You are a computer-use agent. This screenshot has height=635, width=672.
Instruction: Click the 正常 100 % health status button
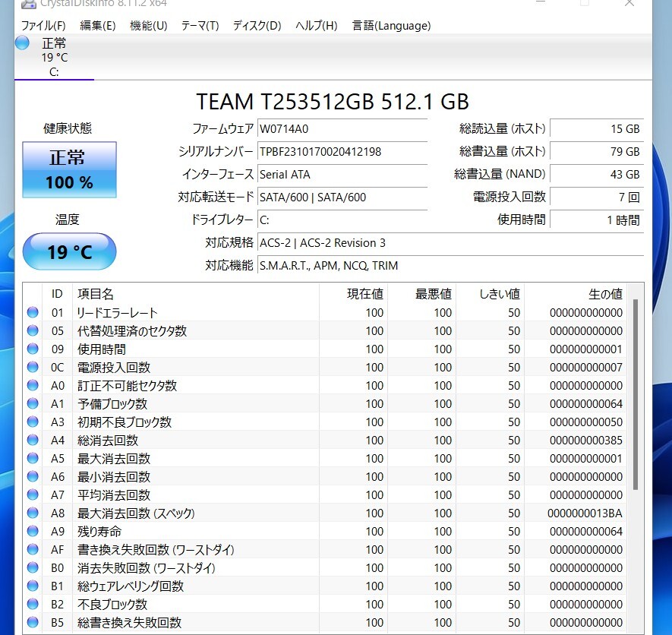coord(69,170)
